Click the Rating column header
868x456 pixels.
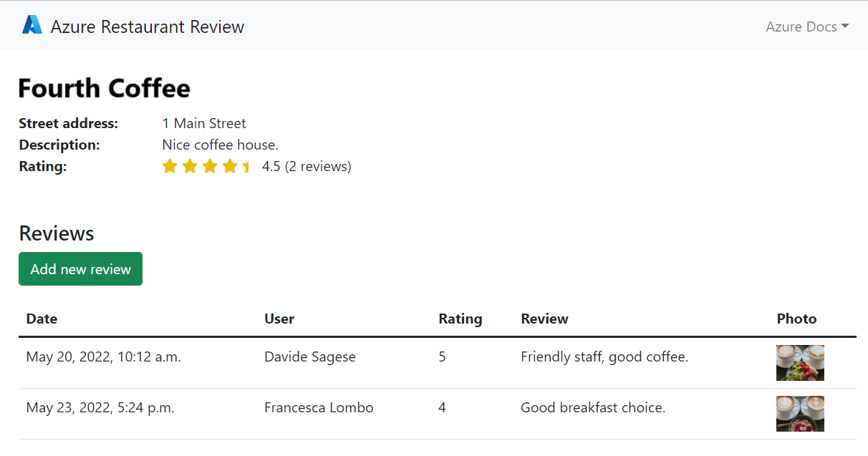[x=460, y=319]
